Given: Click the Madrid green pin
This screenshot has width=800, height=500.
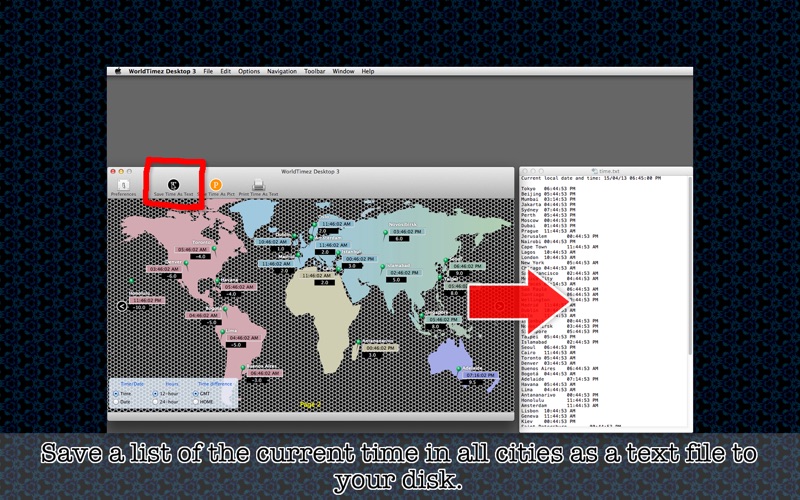Looking at the screenshot, I should click(x=298, y=255).
